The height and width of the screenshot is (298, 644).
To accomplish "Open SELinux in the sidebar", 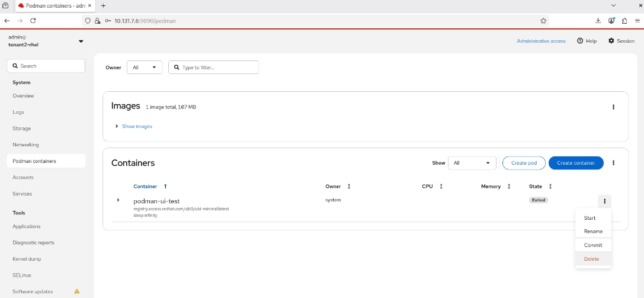I will tap(46, 275).
